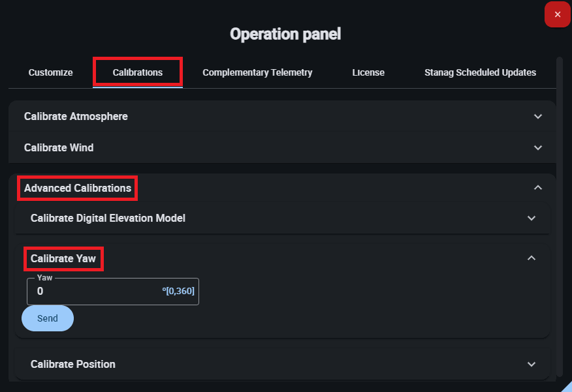Open Stanag Scheduled Updates tab
The width and height of the screenshot is (572, 392).
tap(480, 72)
